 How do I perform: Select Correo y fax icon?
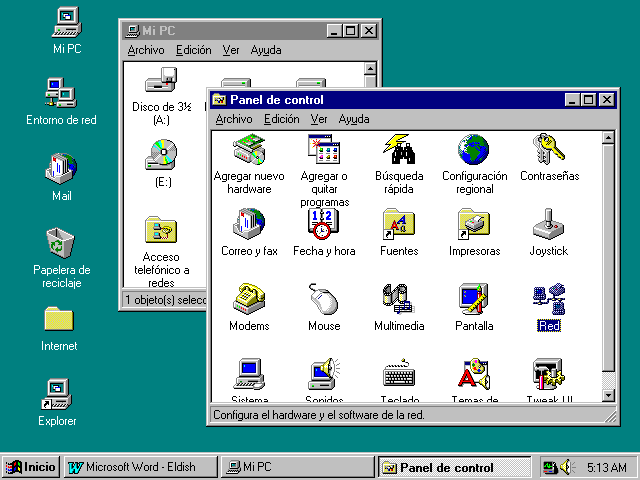(249, 224)
